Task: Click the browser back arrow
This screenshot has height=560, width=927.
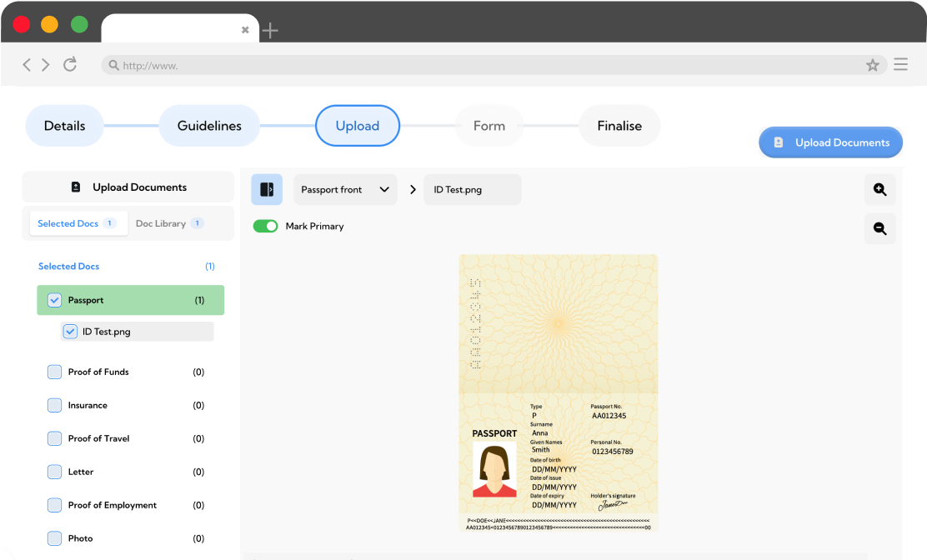Action: (x=27, y=64)
